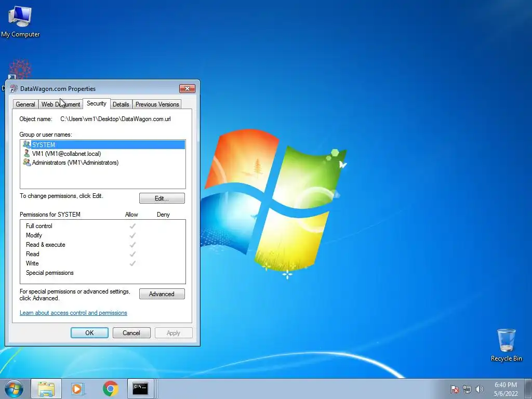Click the Read & execute permission row
This screenshot has height=399, width=532.
pos(103,245)
